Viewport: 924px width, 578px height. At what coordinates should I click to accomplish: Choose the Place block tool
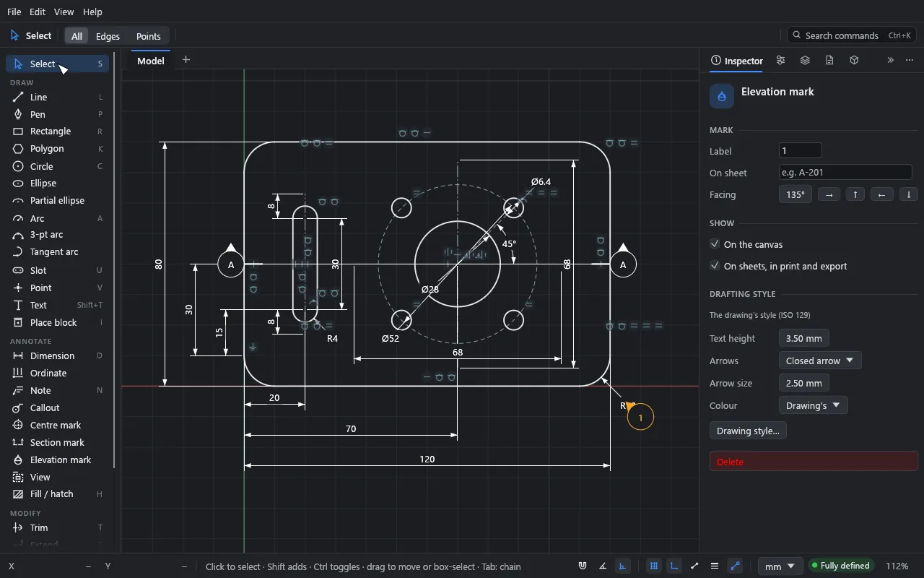pos(58,322)
